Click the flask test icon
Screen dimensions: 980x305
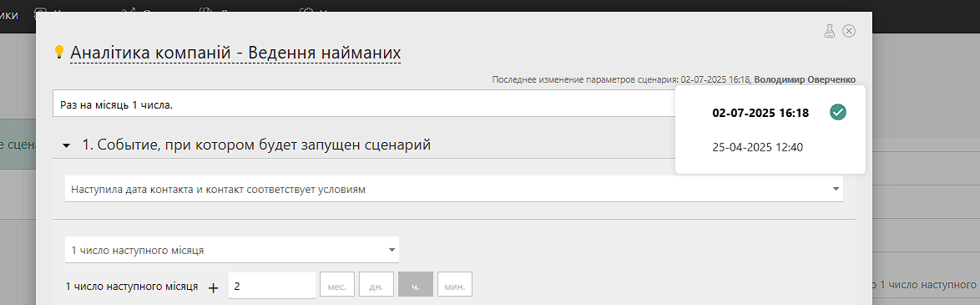(x=830, y=31)
